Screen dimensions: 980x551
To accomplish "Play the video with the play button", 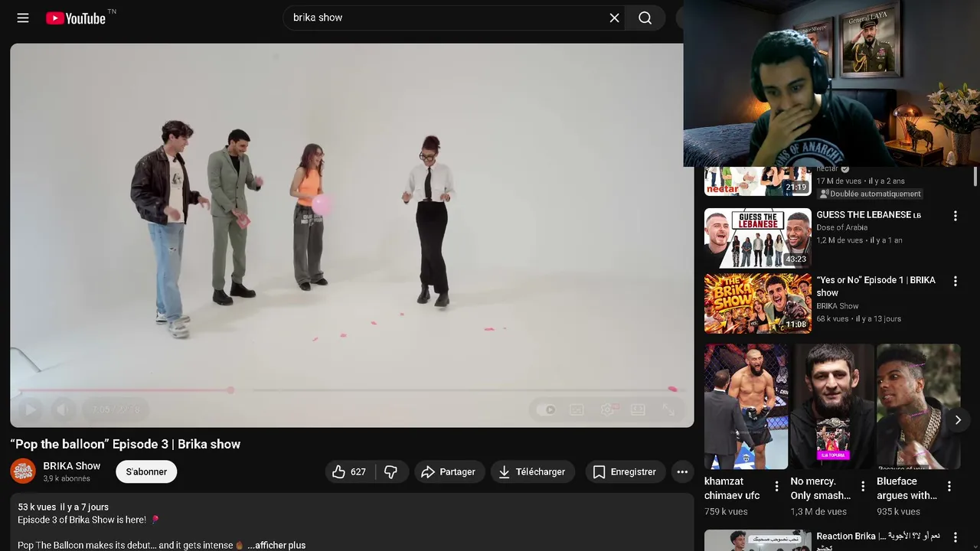I will [x=31, y=409].
